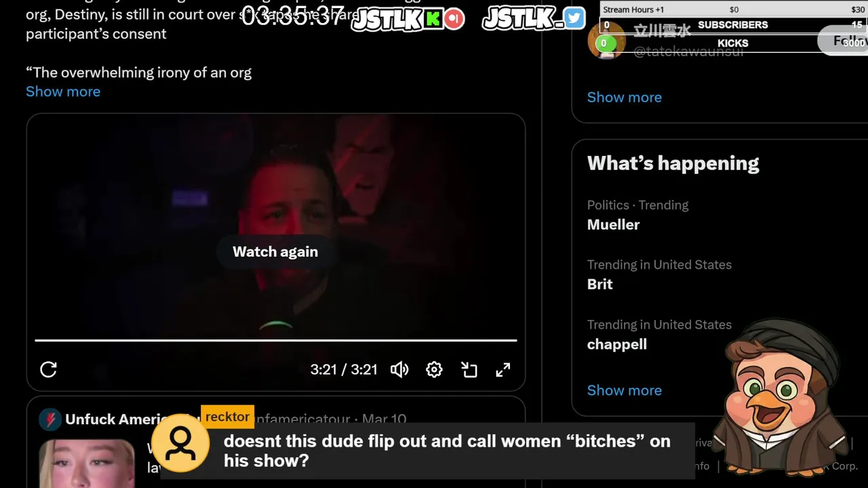
Task: Open thumbnail of blonde woman's face
Action: (87, 464)
